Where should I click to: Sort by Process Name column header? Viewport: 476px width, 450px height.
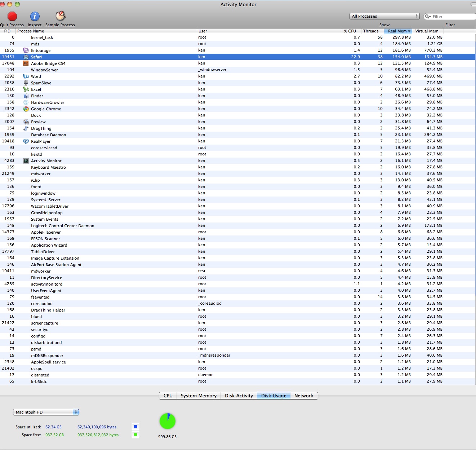coord(106,31)
